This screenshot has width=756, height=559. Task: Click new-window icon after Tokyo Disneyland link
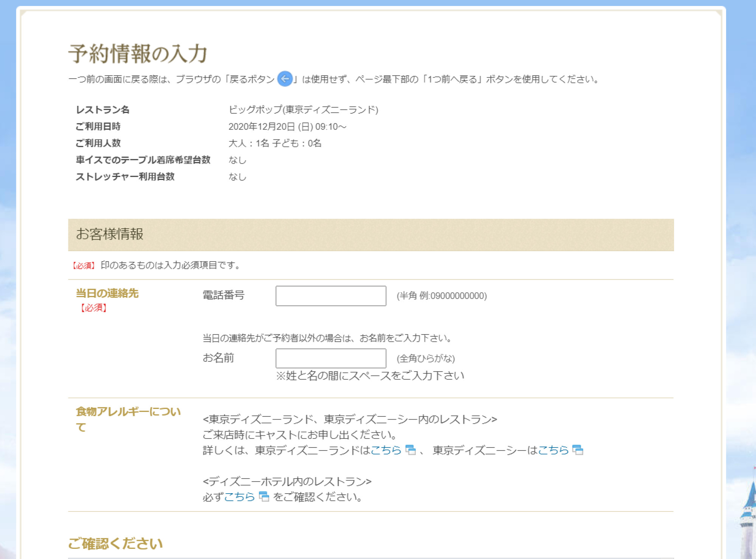(x=411, y=450)
